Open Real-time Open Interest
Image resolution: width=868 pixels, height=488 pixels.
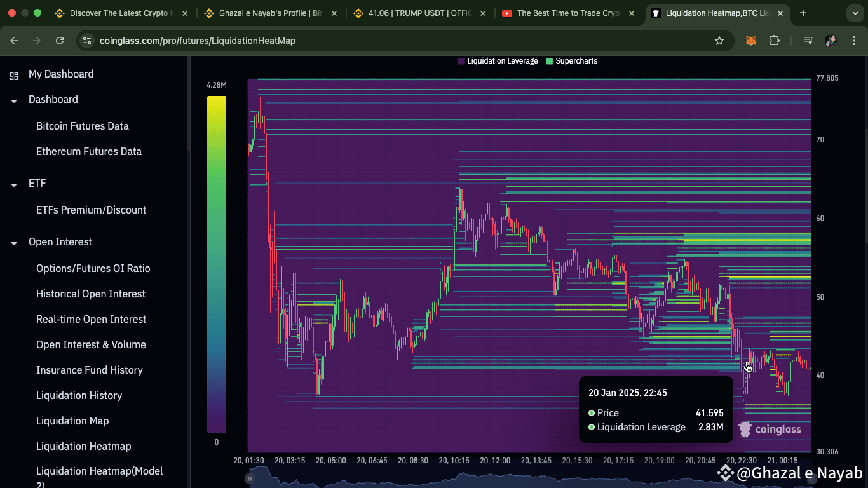(x=92, y=319)
